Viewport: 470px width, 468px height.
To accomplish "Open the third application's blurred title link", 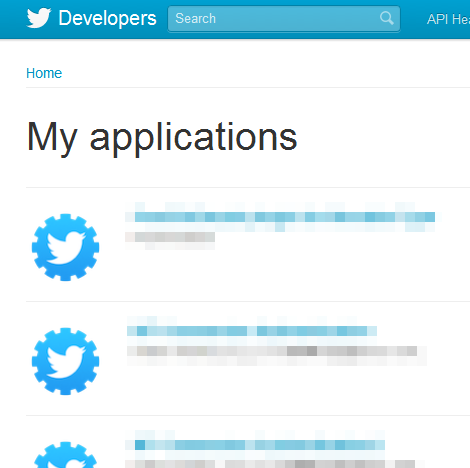I will pyautogui.click(x=255, y=445).
